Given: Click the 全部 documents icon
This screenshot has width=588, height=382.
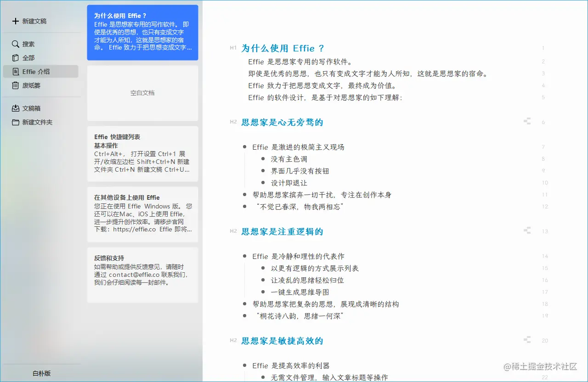Looking at the screenshot, I should tap(15, 58).
